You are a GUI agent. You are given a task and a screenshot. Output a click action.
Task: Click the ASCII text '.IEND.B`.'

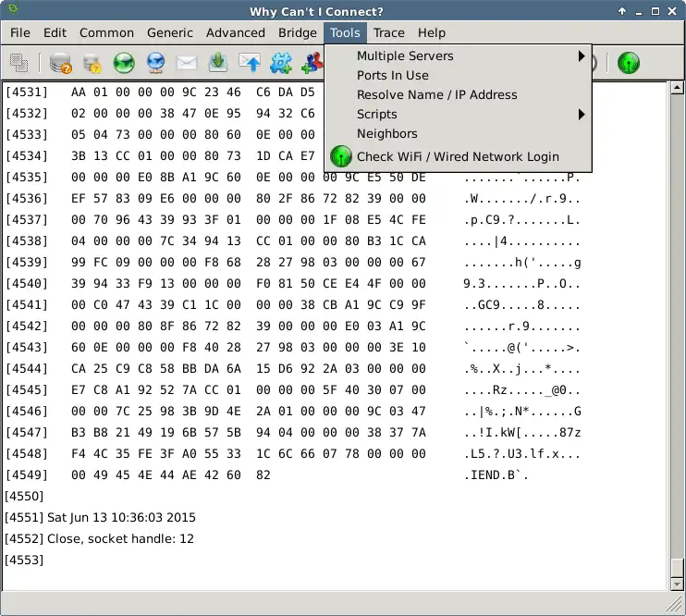point(496,475)
